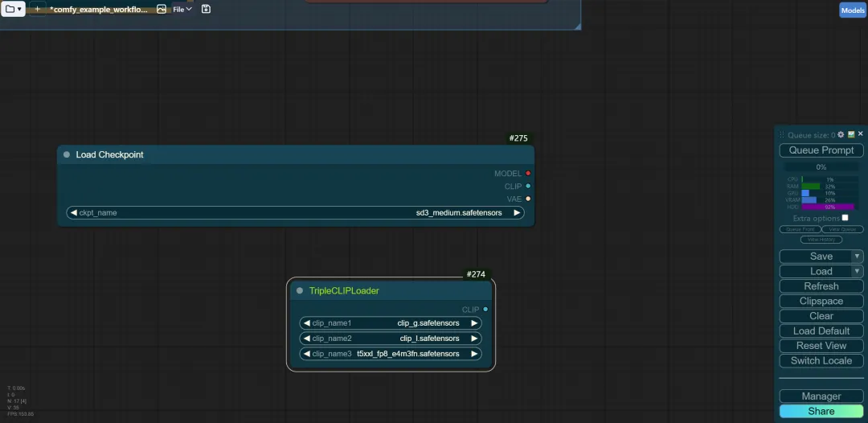868x423 pixels.
Task: Select previous clip_name1 with left arrow
Action: coord(307,322)
